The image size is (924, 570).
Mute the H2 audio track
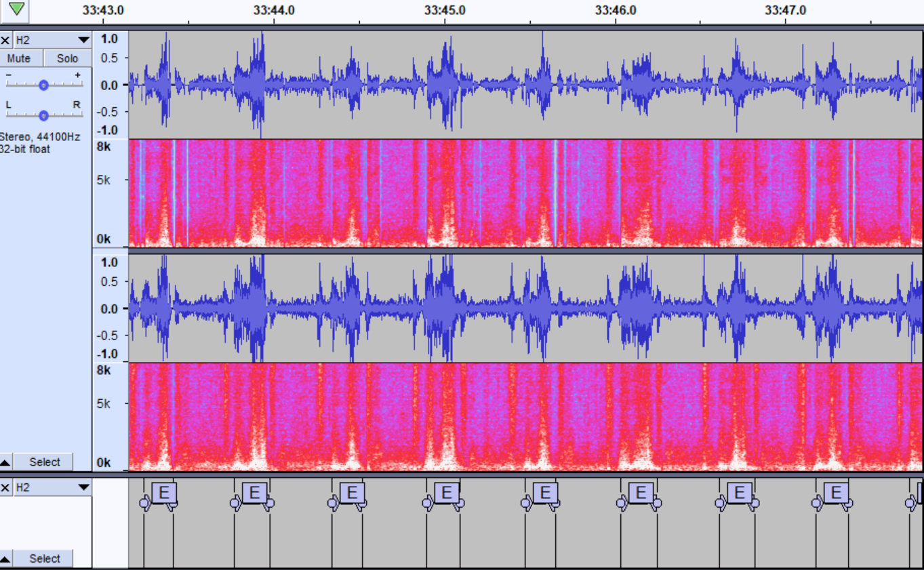point(21,58)
